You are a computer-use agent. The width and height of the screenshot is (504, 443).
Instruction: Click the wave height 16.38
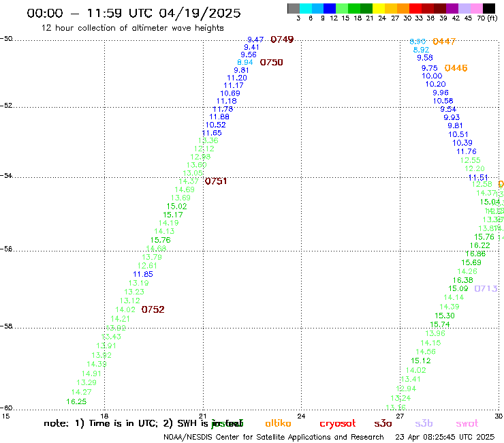463,280
